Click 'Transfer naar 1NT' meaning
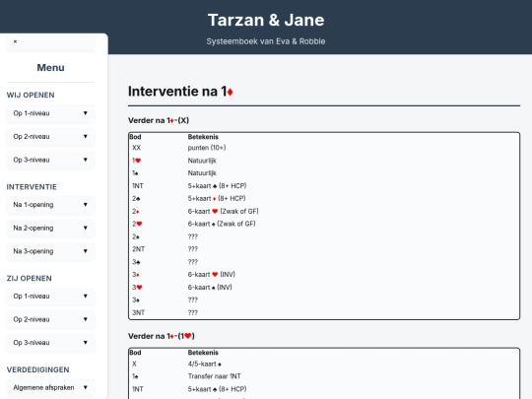Viewport: 532px width, 399px height. click(215, 376)
